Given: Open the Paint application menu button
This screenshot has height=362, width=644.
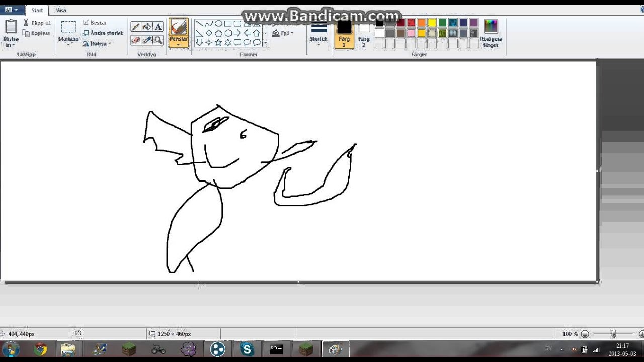Looking at the screenshot, I should 12,10.
